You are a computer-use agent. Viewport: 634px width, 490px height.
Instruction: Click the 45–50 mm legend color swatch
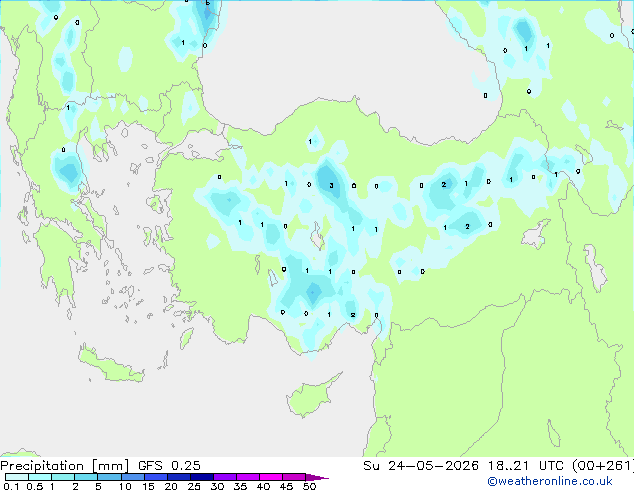[294, 477]
